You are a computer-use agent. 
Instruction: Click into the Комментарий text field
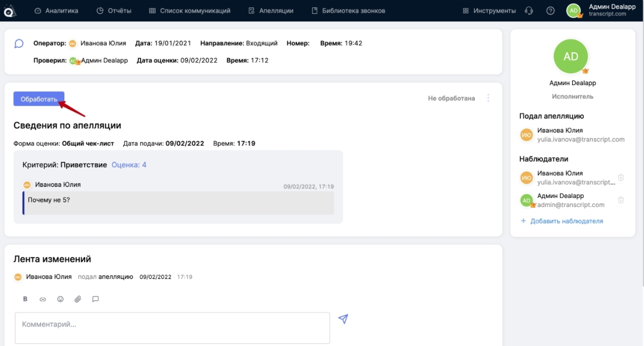tap(172, 327)
